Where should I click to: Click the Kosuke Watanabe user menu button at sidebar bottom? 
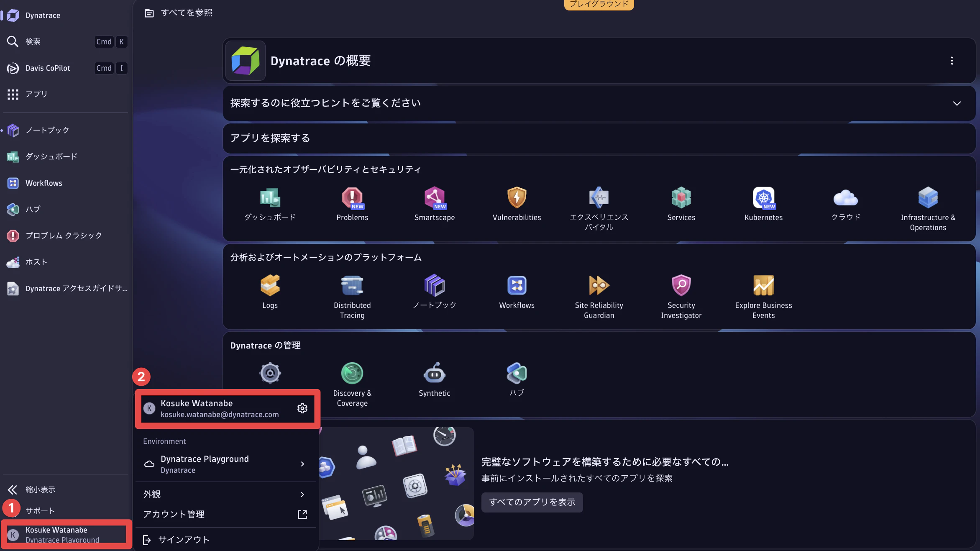point(66,535)
